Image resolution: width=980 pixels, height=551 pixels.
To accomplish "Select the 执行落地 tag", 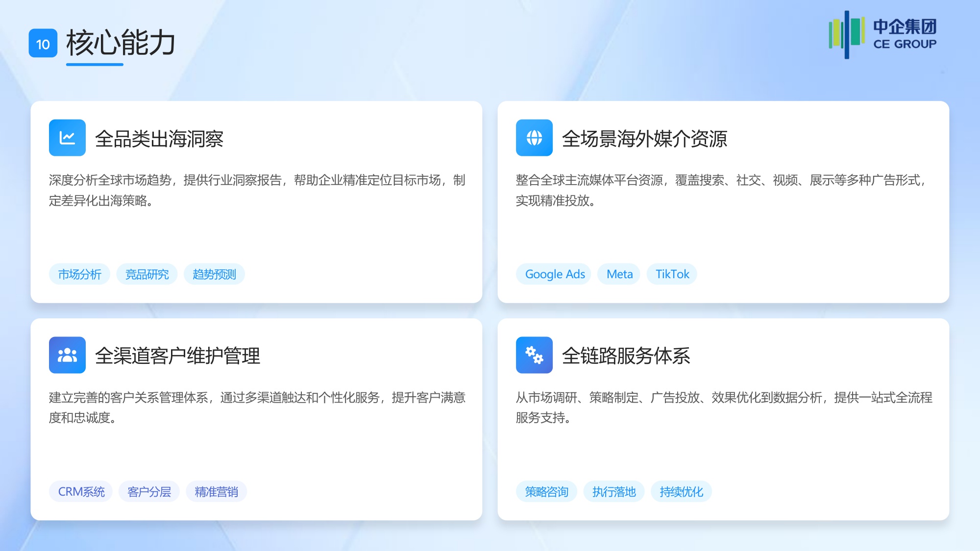I will (614, 492).
